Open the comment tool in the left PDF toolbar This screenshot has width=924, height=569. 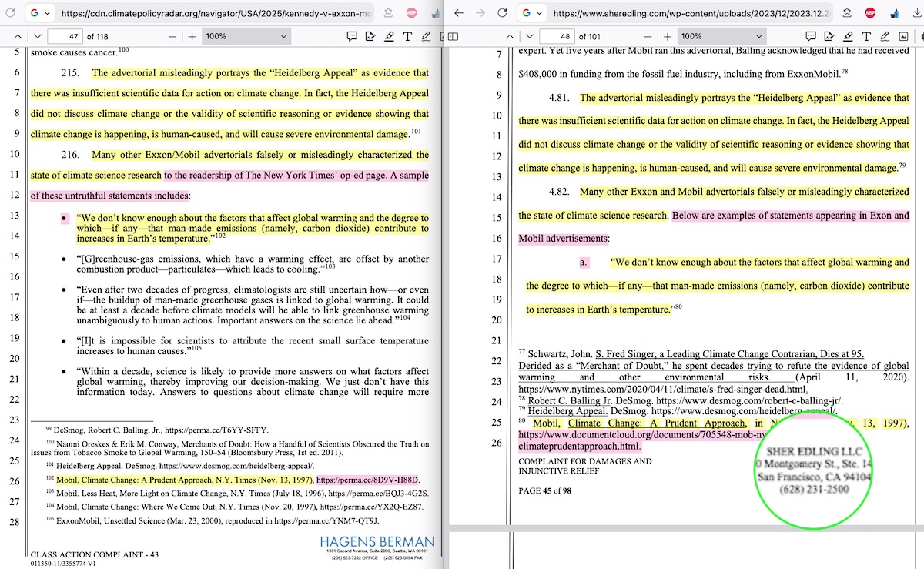352,36
